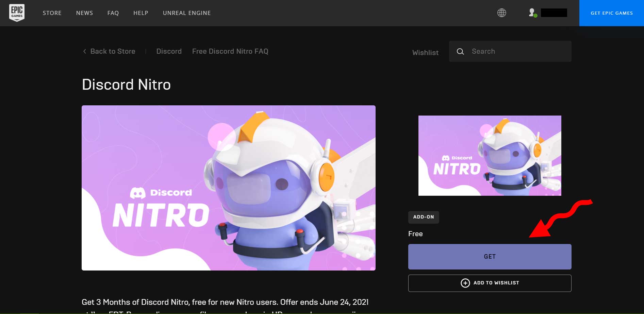Click the ADD TO WISHLIST button
The image size is (644, 314).
490,283
